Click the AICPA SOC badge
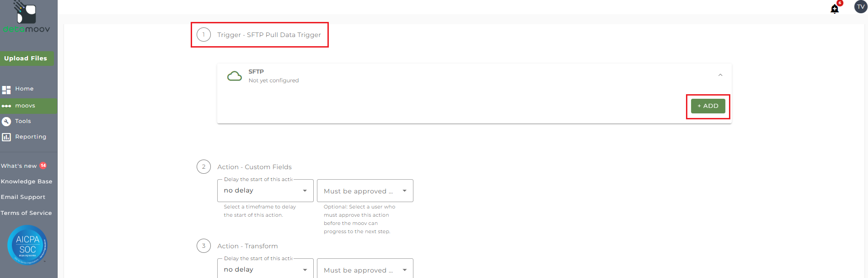Viewport: 868px width, 278px height. point(27,245)
